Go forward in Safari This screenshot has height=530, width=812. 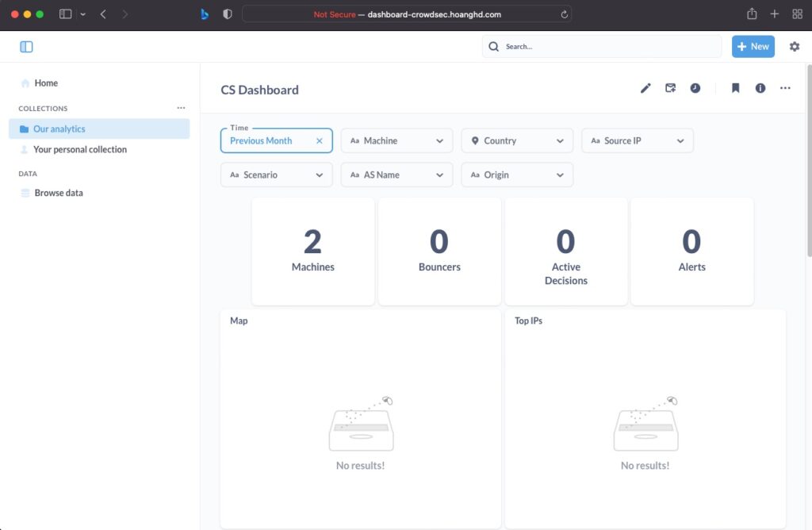124,14
